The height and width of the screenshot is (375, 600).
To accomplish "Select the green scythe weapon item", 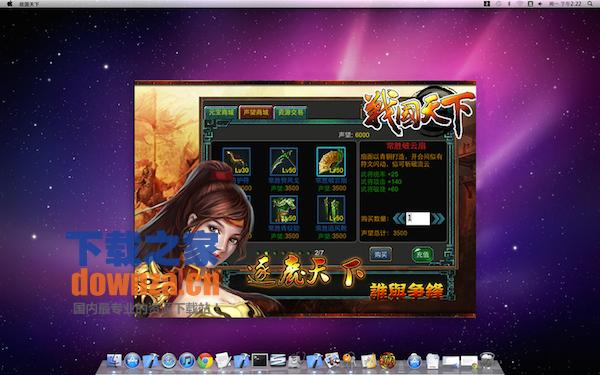I will point(284,161).
